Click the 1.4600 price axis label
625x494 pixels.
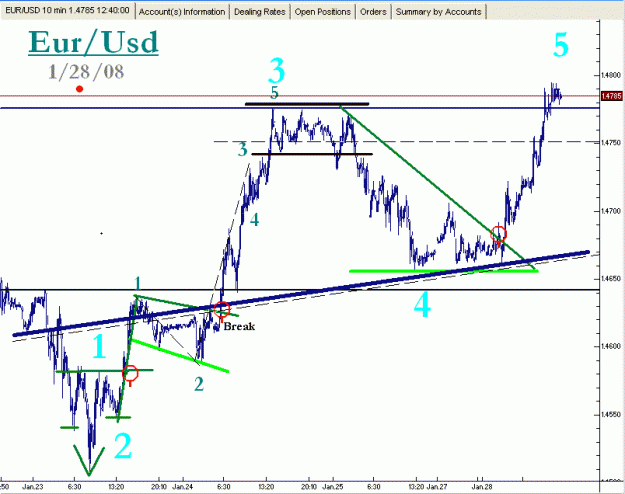[x=611, y=346]
